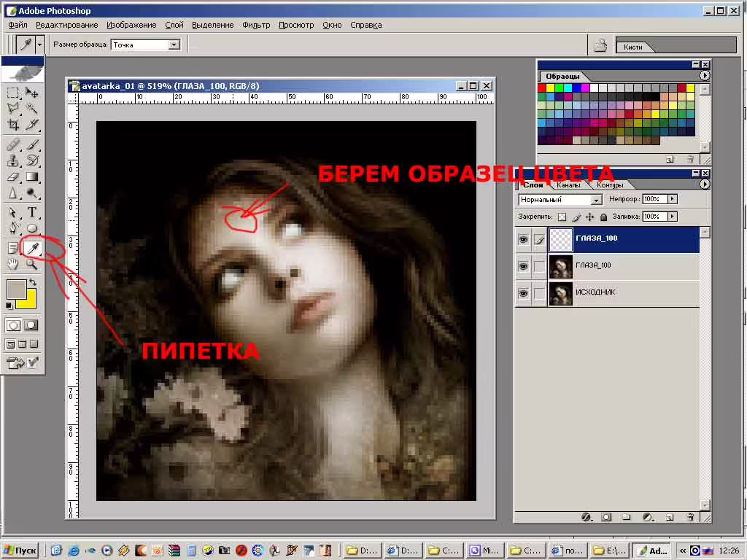The image size is (747, 560).
Task: Toggle Lock position icon in Закрепить
Action: [x=589, y=217]
